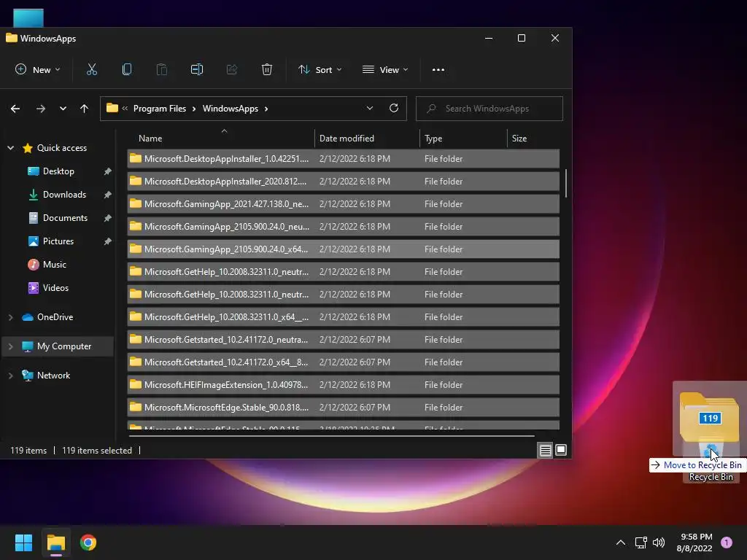Click the Rename icon in toolbar

click(x=197, y=69)
